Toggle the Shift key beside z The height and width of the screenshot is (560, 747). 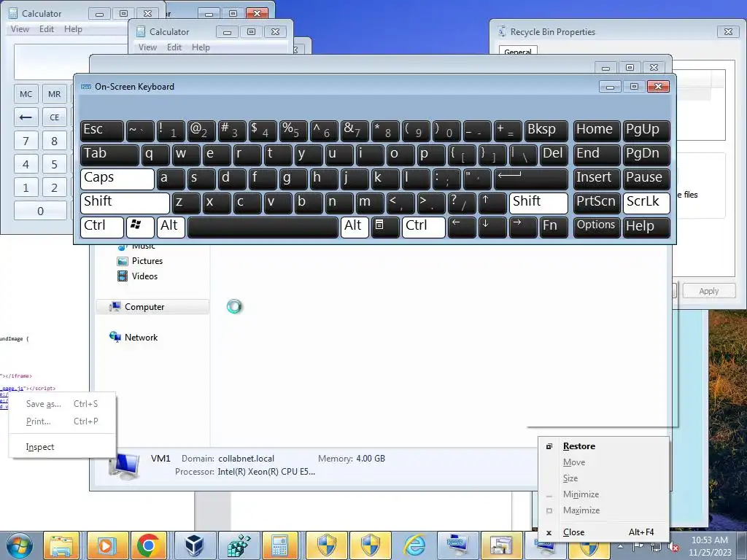(125, 203)
